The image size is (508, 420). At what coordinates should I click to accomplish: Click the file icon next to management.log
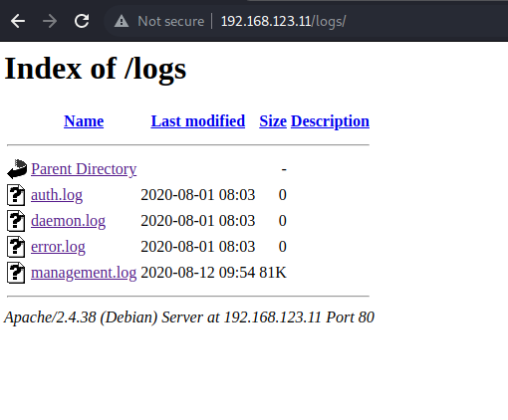point(16,273)
